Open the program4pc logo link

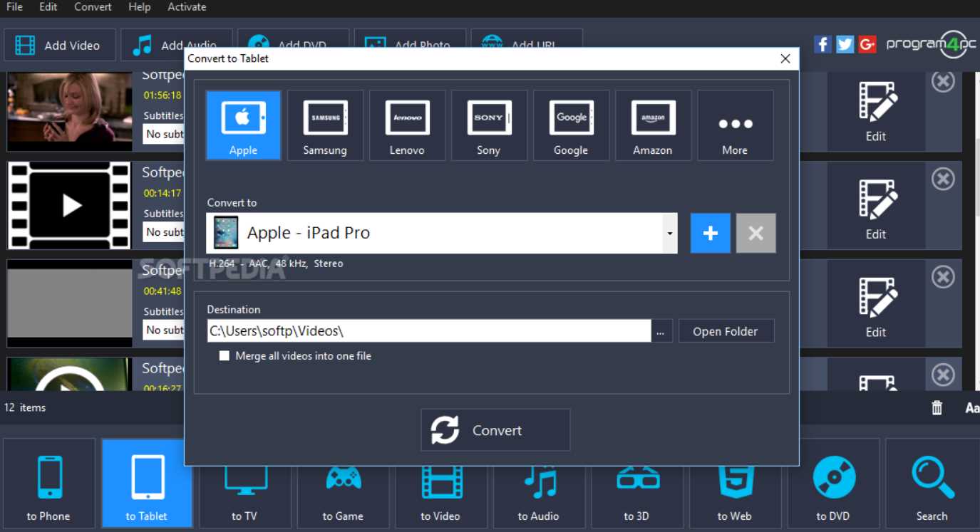[x=931, y=44]
